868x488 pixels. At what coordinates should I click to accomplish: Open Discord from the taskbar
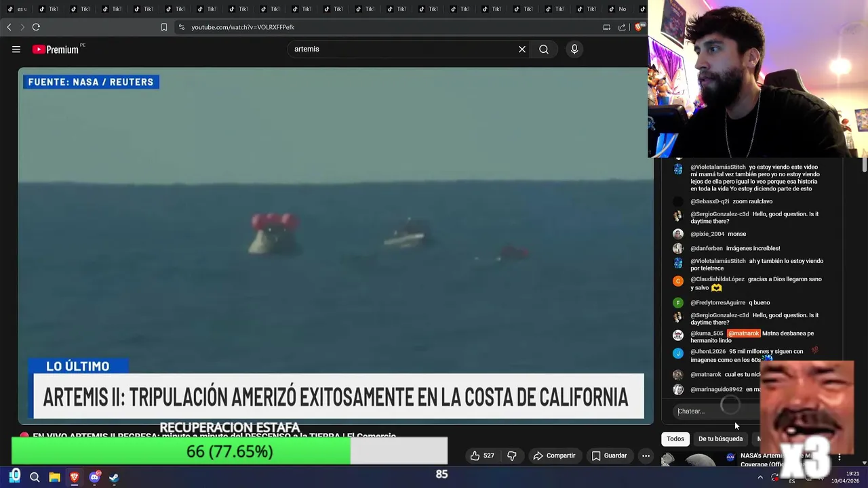(94, 477)
